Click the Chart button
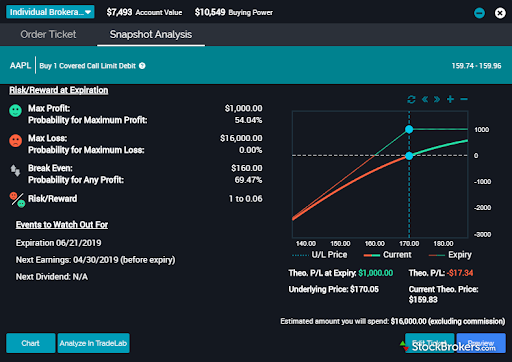Viewport: 512px width, 362px height. tap(31, 343)
